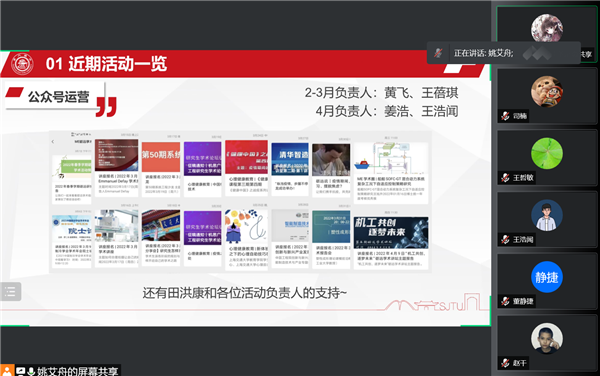The image size is (600, 376).
Task: Click the 赵千 name label
Action: (x=520, y=363)
